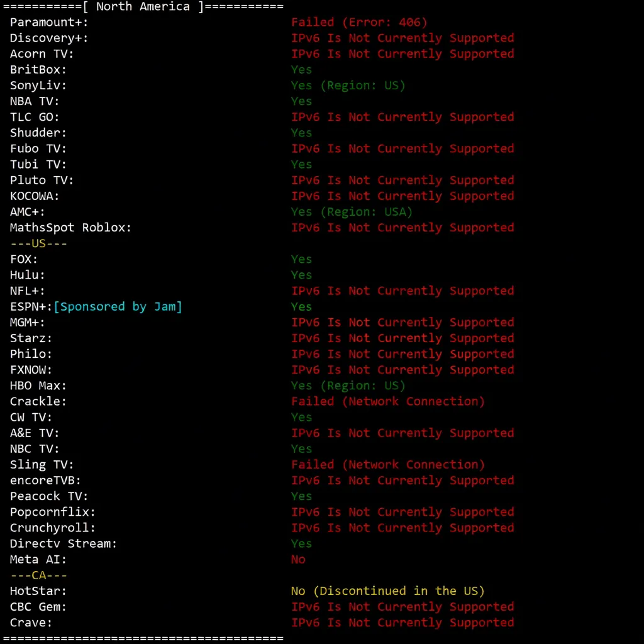The height and width of the screenshot is (644, 644).
Task: Click the Directv Stream label
Action: 64,543
